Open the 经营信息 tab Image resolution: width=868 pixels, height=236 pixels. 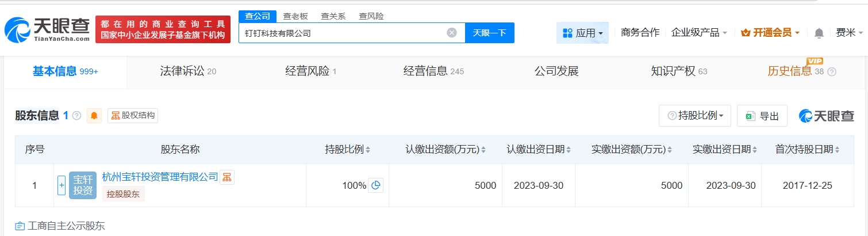(433, 71)
